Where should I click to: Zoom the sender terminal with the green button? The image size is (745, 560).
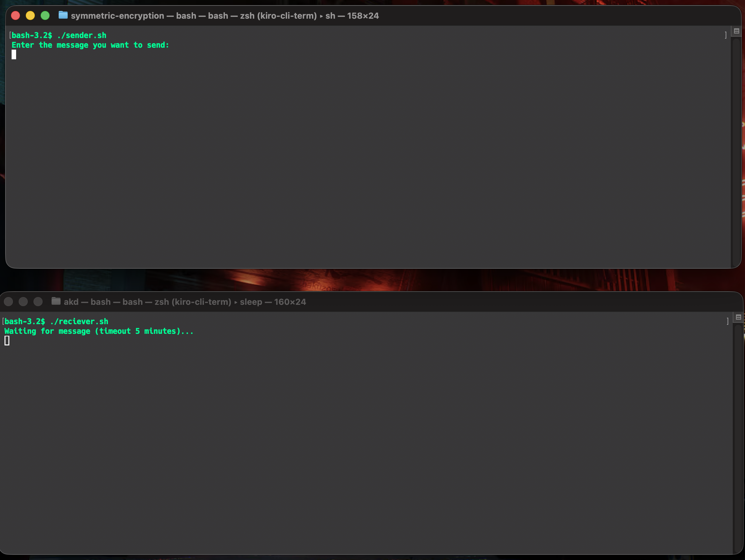point(45,15)
